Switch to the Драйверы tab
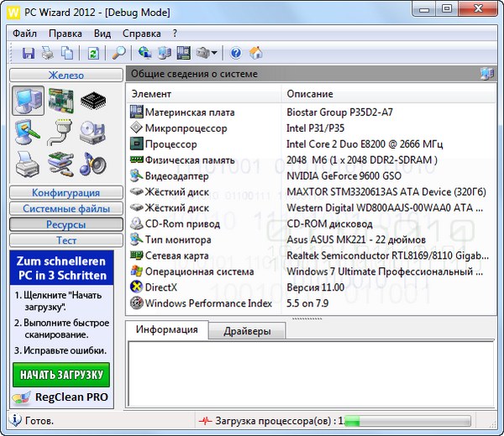This screenshot has height=436, width=504. [247, 331]
